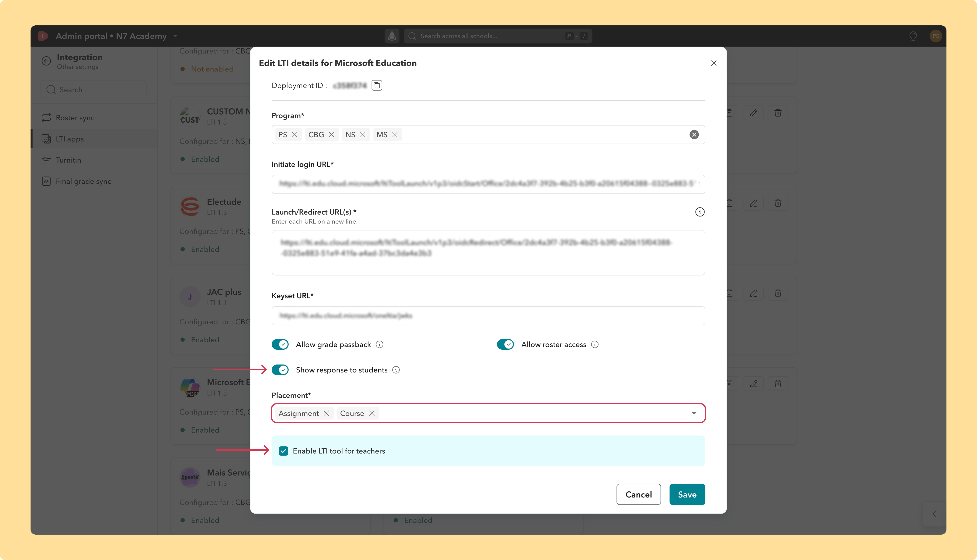Click the edit pencil level with the Microsoft card
The image size is (977, 560).
(x=753, y=383)
